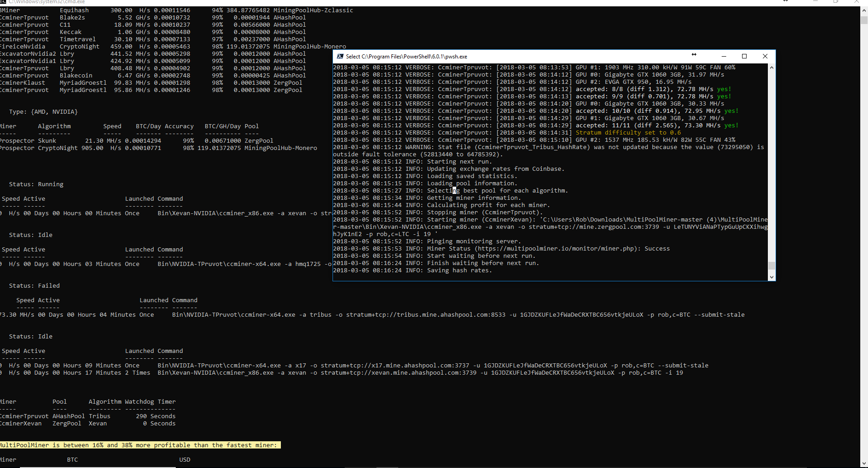868x468 pixels.
Task: Click the resize arrows icon on PowerShell title bar
Action: click(x=694, y=54)
